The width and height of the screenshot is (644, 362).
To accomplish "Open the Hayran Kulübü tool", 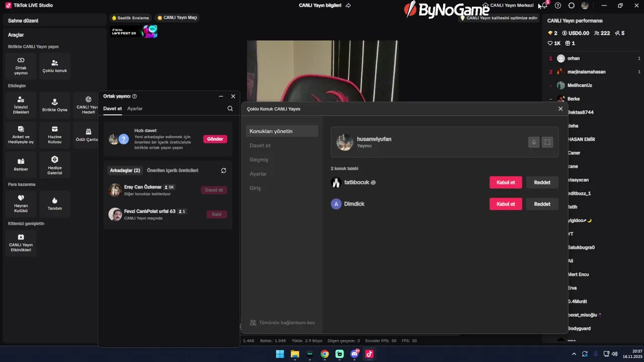I will (21, 204).
